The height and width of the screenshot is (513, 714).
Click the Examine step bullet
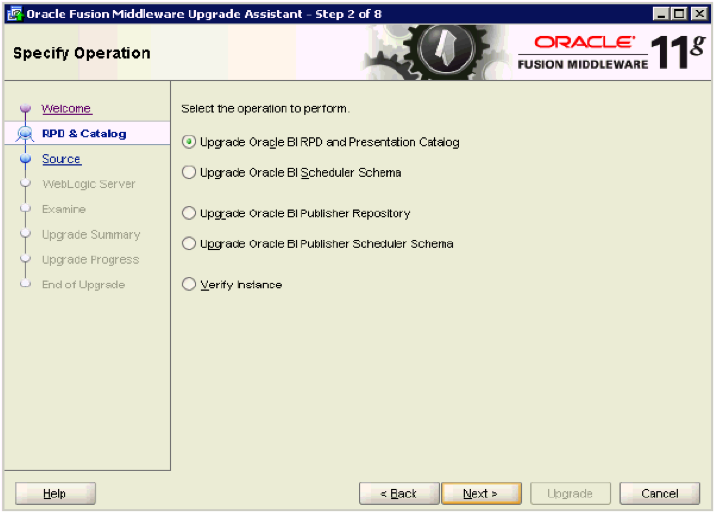tap(26, 208)
